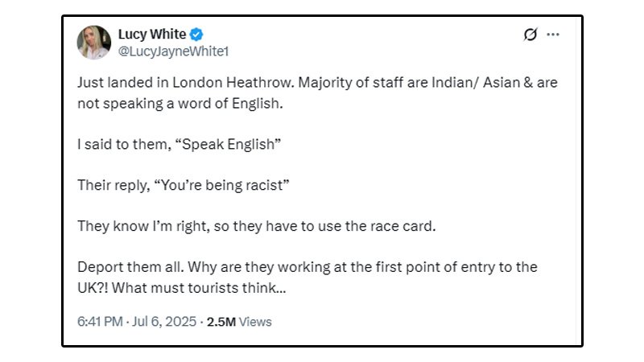The image size is (644, 362).
Task: Click the Jul 6, 2025 date
Action: [x=164, y=322]
